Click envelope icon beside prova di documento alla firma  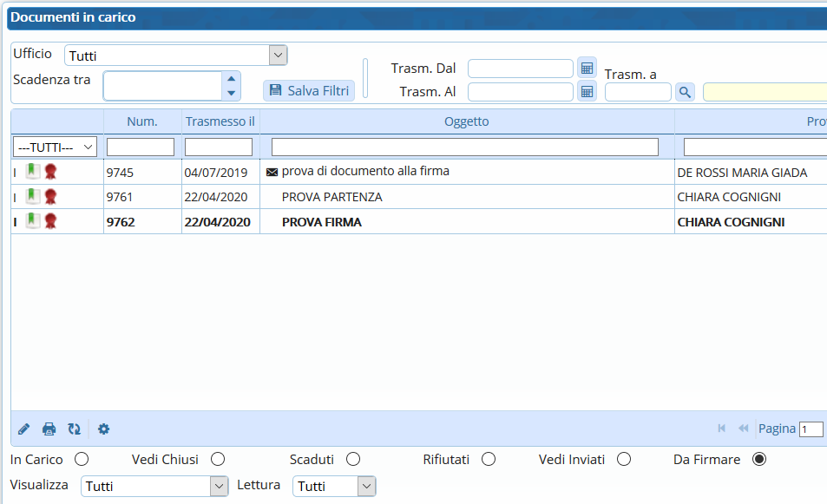point(272,173)
